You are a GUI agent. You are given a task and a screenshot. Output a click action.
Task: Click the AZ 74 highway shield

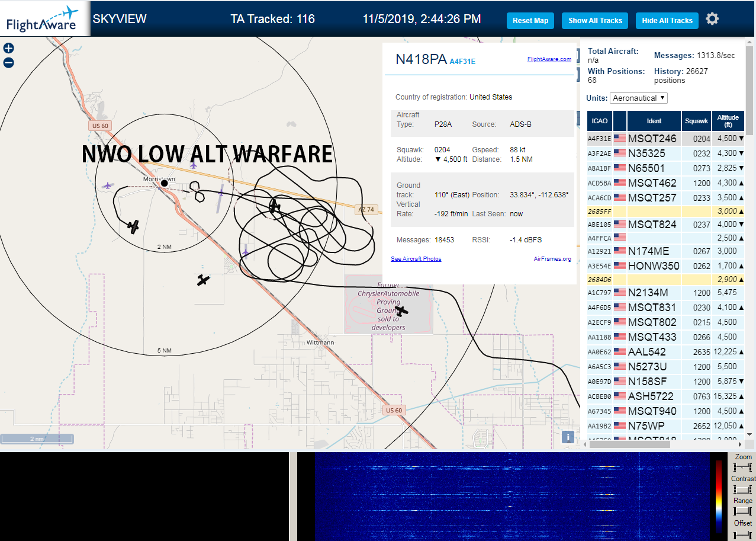tap(366, 210)
